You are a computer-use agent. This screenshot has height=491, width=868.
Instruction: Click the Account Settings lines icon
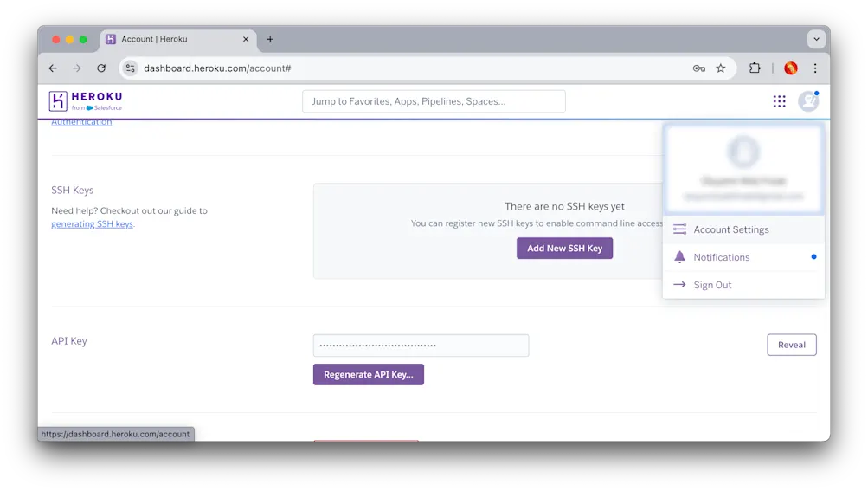tap(679, 229)
